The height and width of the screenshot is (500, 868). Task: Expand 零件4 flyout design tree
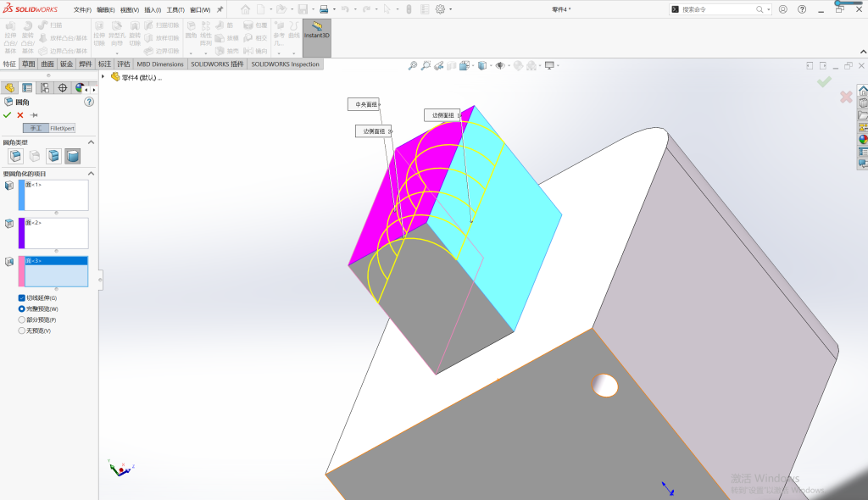(x=103, y=76)
